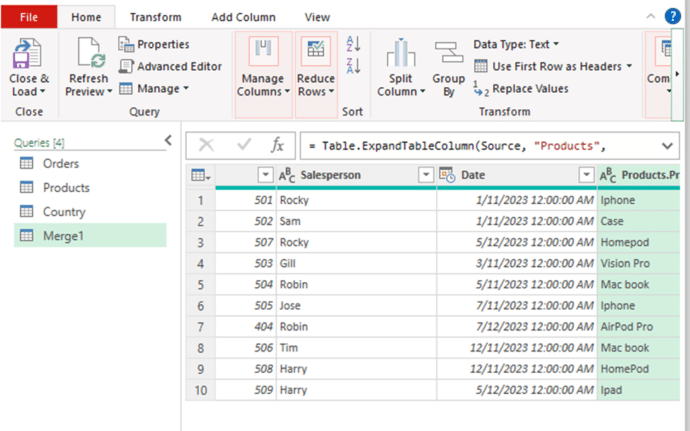Viewport: 690px width, 431px height.
Task: Click the Replace Values button
Action: tap(520, 88)
